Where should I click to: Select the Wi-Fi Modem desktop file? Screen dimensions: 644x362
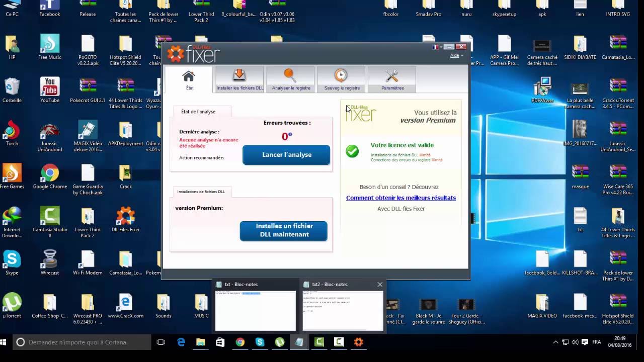pos(88,263)
